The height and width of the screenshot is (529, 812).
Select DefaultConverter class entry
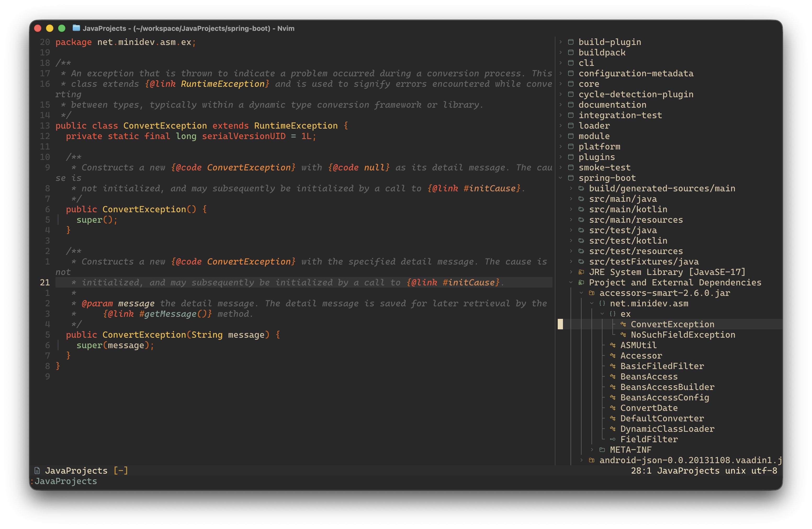point(662,418)
